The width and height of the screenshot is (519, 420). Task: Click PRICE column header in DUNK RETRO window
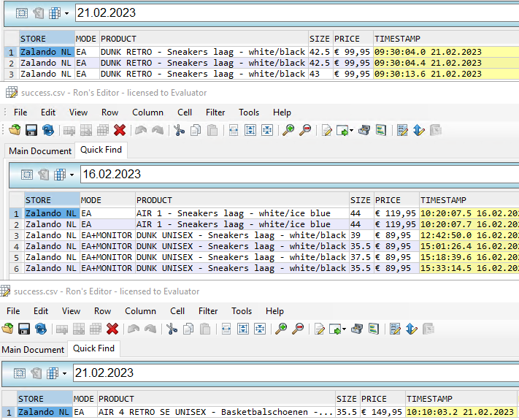pos(353,39)
